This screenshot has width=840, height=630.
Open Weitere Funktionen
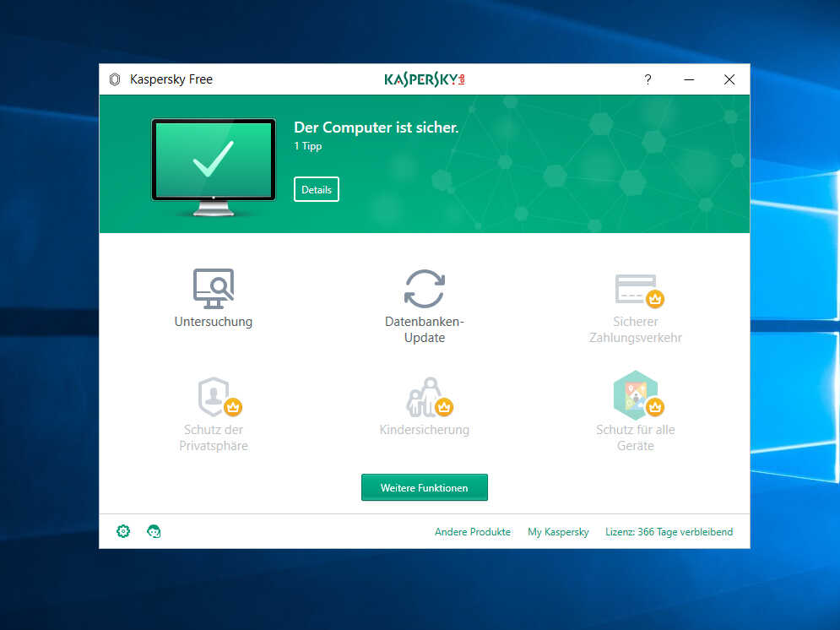pyautogui.click(x=425, y=487)
